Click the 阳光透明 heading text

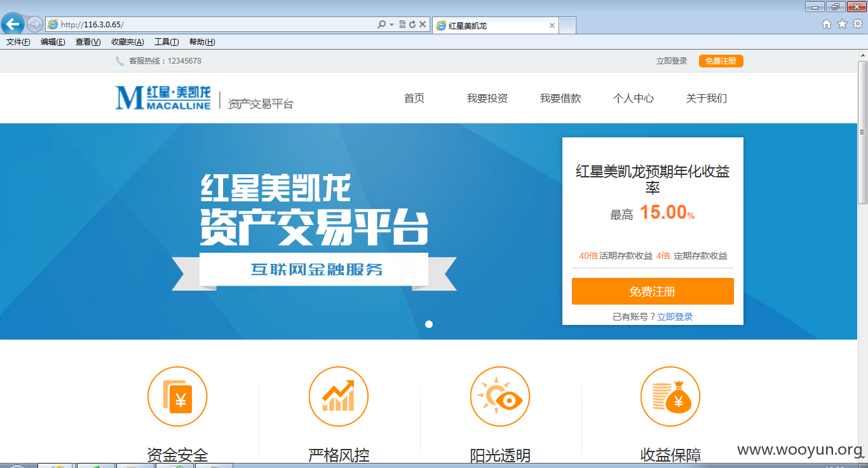pos(500,455)
